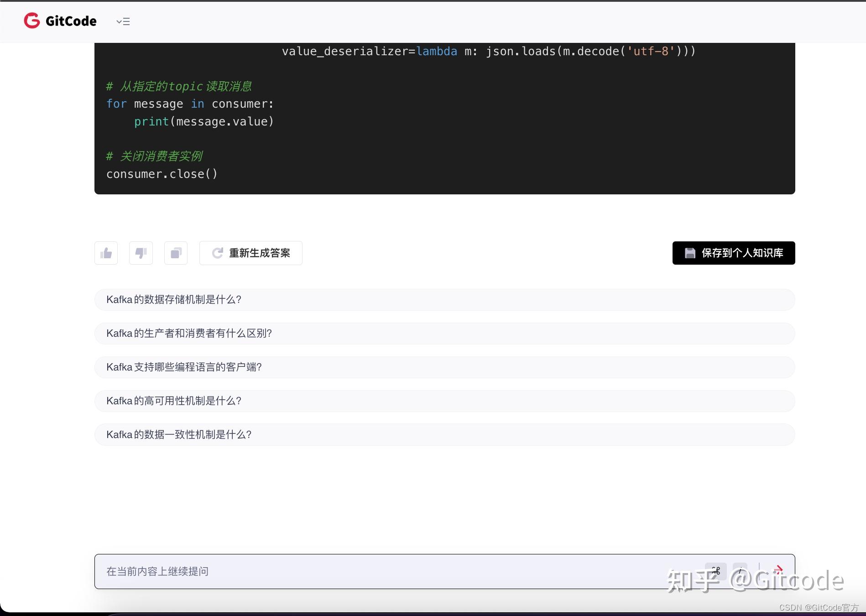
Task: Click the thumbs-up icon under the answer
Action: pos(106,253)
